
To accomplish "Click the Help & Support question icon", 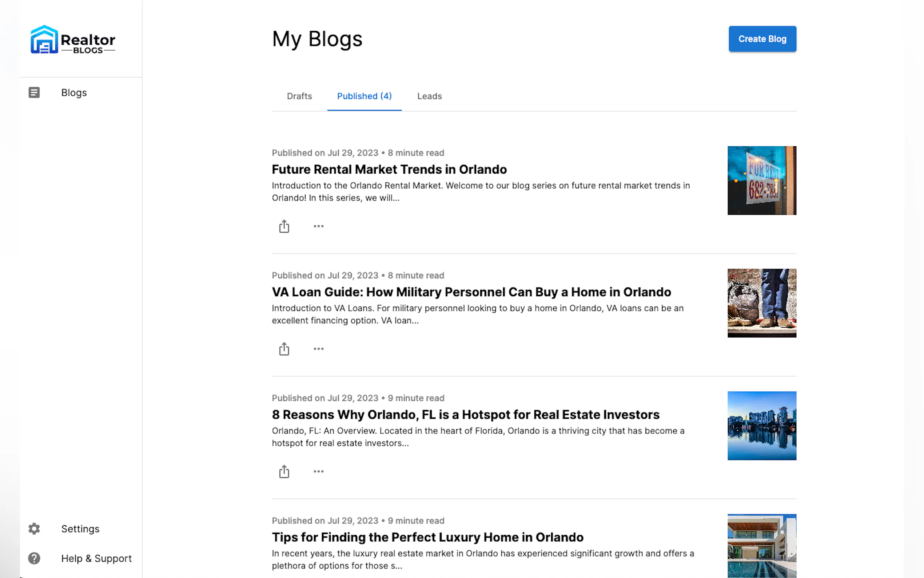I will (34, 558).
